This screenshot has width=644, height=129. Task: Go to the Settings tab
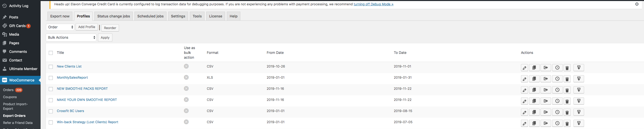(x=178, y=16)
